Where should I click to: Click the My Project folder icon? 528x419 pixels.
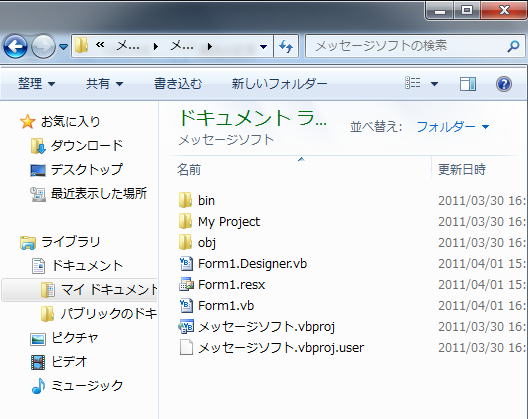pos(185,221)
